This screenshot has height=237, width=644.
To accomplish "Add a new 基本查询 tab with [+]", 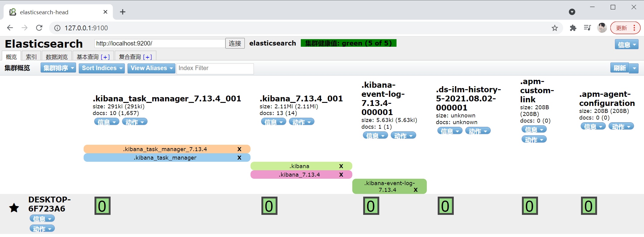I will (x=105, y=57).
